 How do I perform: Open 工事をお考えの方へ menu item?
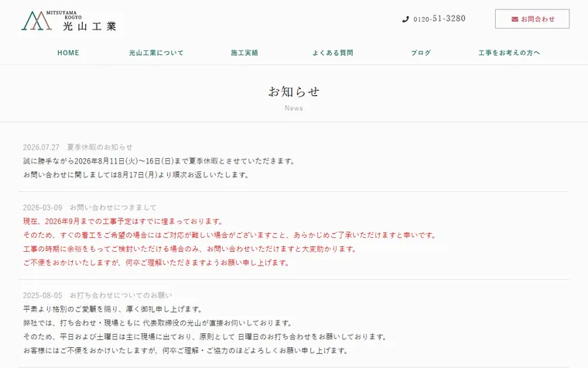(509, 53)
